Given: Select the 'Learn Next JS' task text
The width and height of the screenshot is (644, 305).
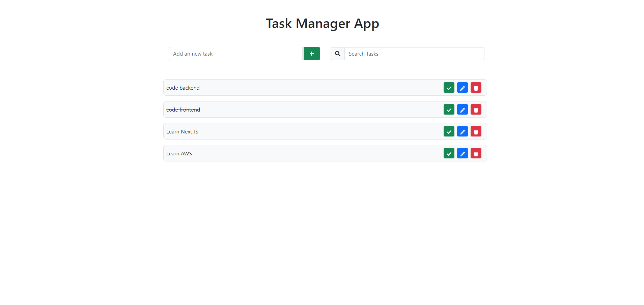Looking at the screenshot, I should point(182,131).
